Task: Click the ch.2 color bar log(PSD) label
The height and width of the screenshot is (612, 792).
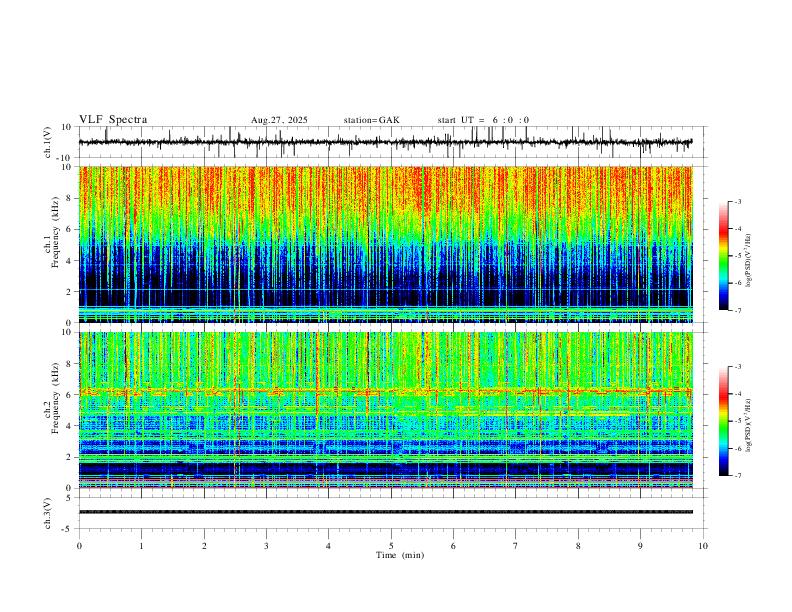Action: [x=748, y=425]
